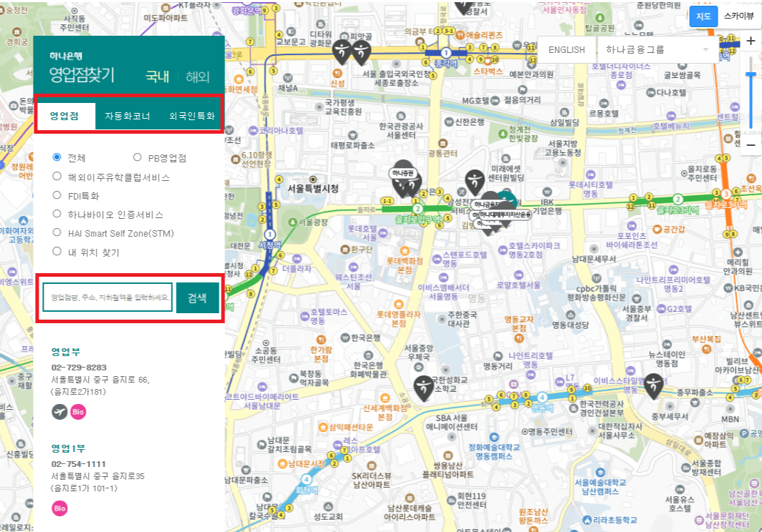Click the 검색 search button

point(197,297)
